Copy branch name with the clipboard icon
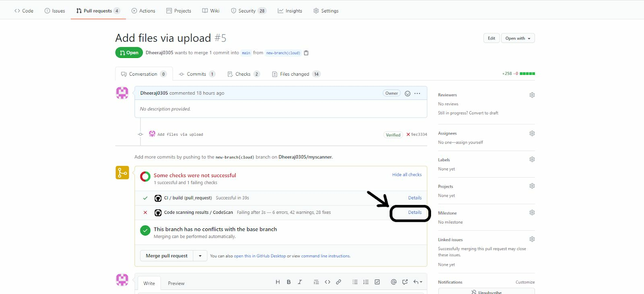The image size is (644, 294). point(306,53)
